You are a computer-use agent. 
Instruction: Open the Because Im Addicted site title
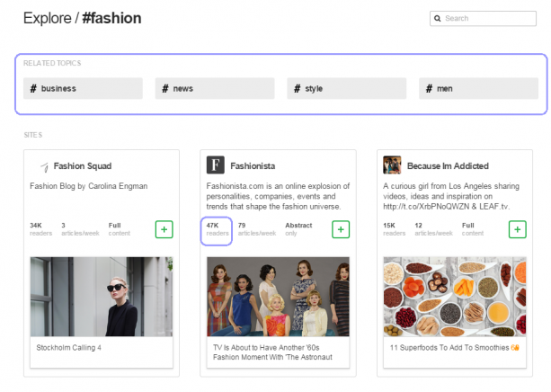(448, 166)
